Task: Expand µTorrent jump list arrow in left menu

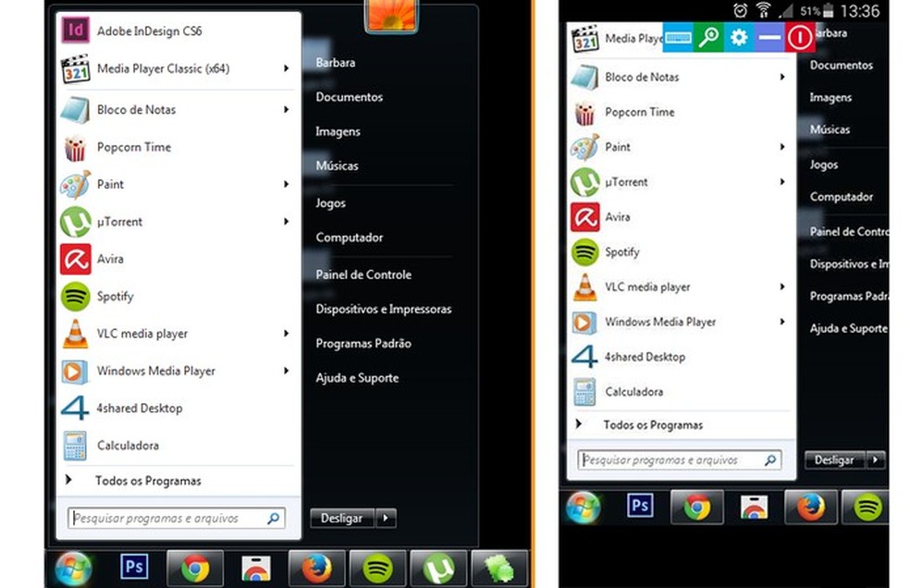Action: tap(286, 221)
